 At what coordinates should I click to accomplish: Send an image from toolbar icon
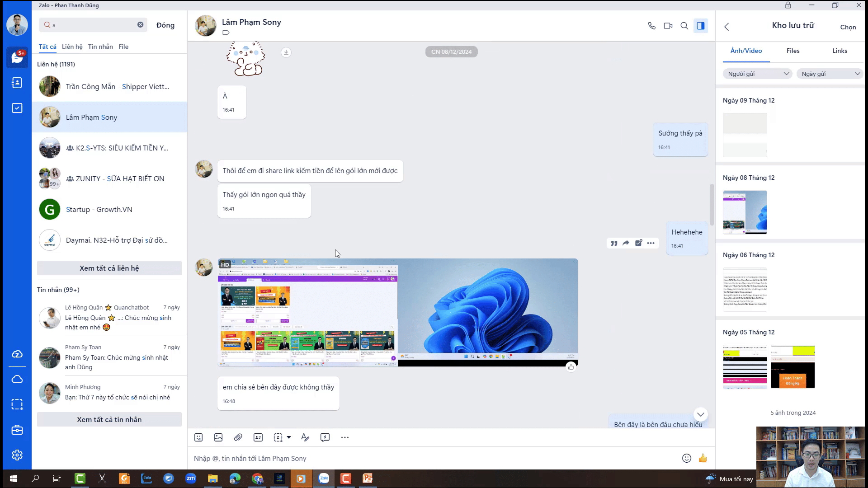tap(218, 437)
